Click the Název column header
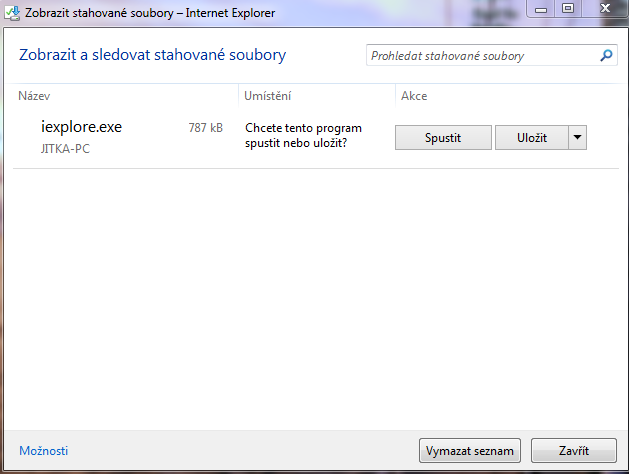 34,96
